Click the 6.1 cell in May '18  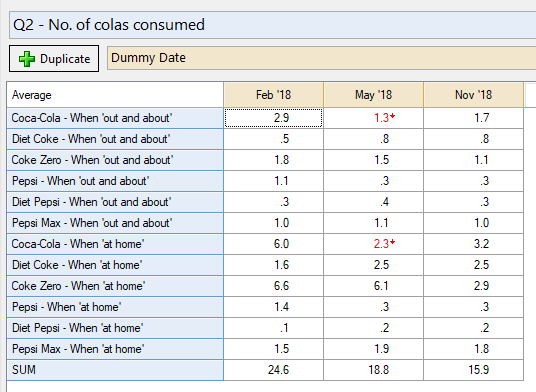click(373, 286)
